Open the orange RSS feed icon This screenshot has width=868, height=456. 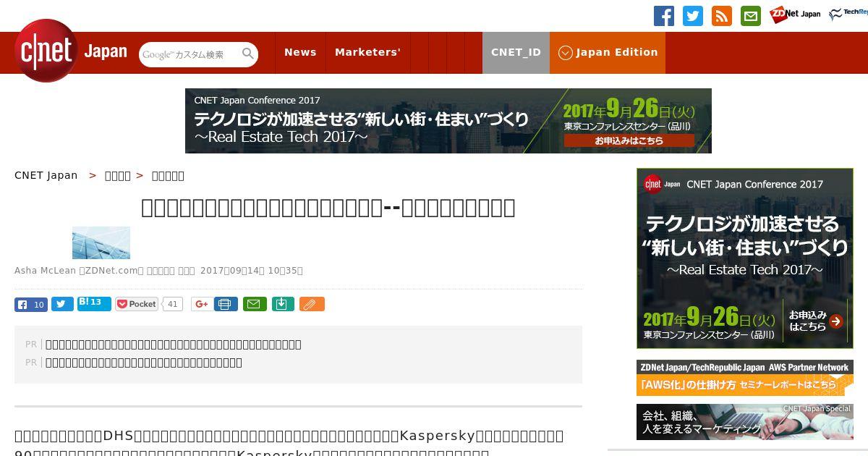click(x=722, y=16)
